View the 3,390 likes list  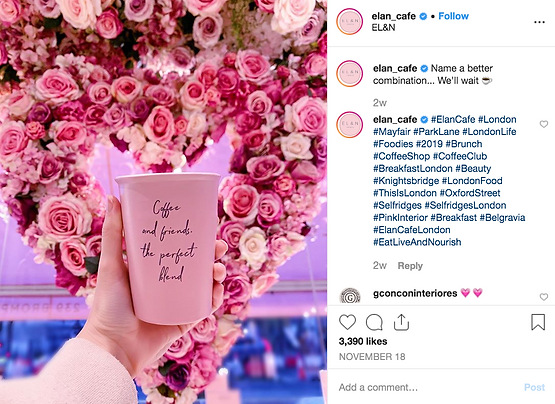(x=363, y=341)
